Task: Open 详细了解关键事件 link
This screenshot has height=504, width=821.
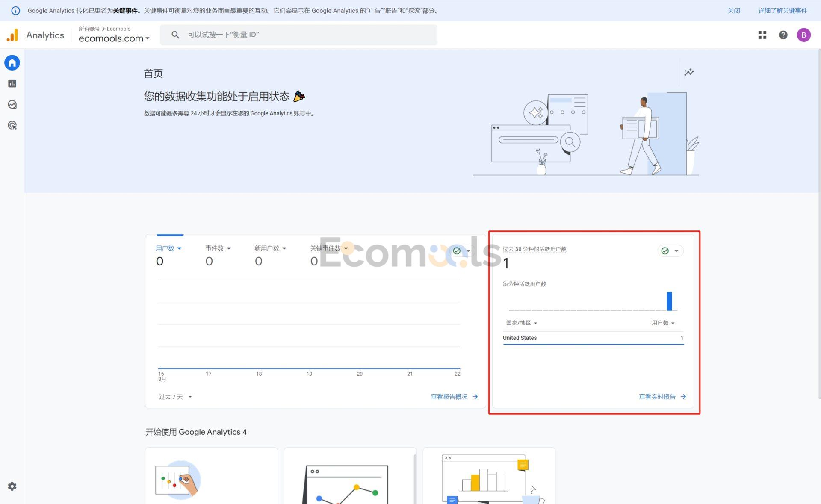Action: click(783, 11)
